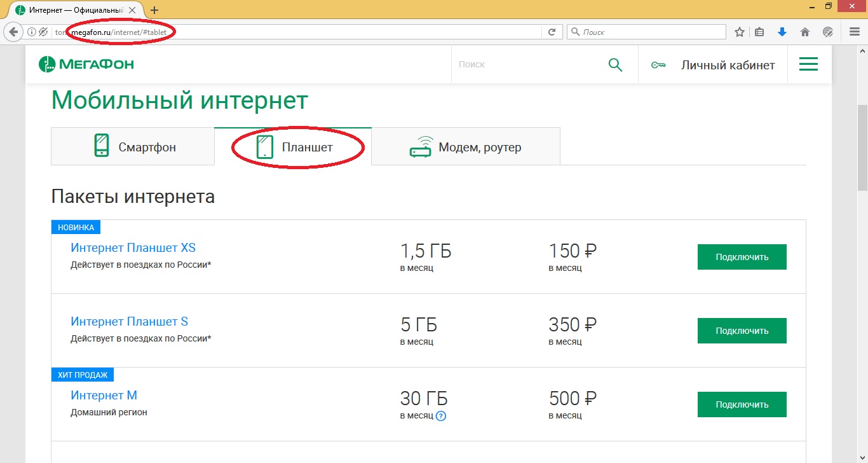Open Firefox downloads via blue arrow icon
Image resolution: width=868 pixels, height=463 pixels.
[x=782, y=31]
